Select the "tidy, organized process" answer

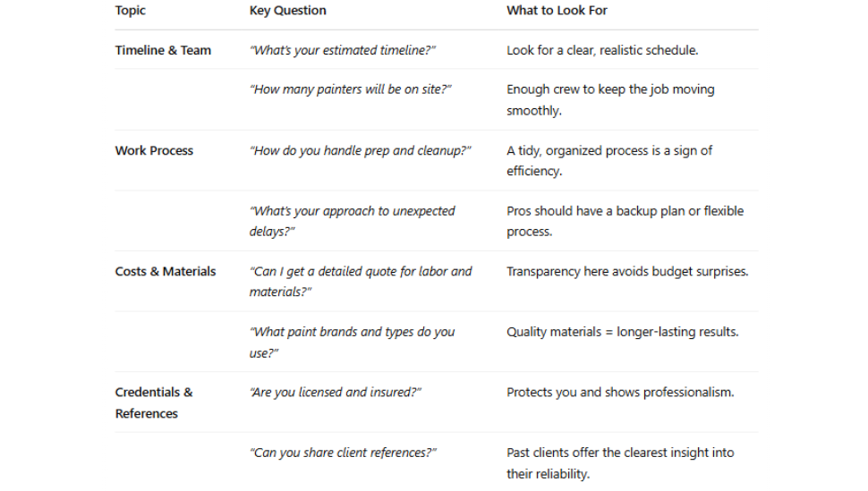pos(609,160)
